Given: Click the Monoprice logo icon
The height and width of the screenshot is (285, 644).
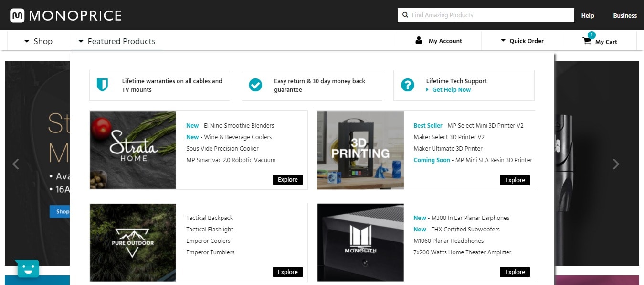Looking at the screenshot, I should (17, 15).
